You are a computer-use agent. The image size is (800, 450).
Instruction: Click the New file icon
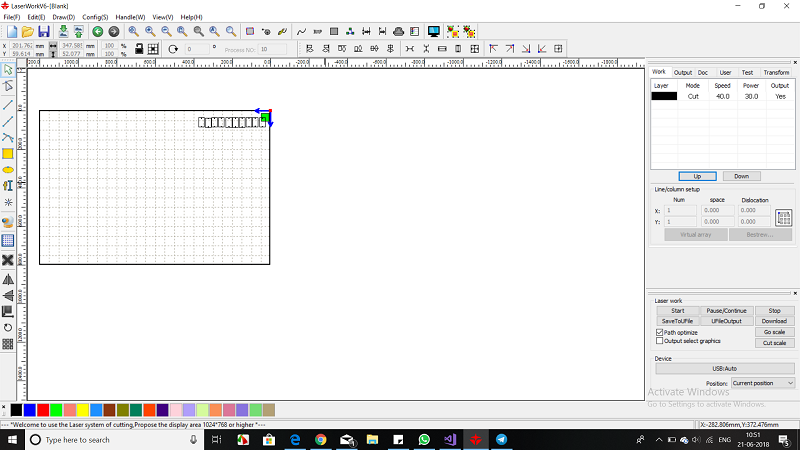(12, 32)
